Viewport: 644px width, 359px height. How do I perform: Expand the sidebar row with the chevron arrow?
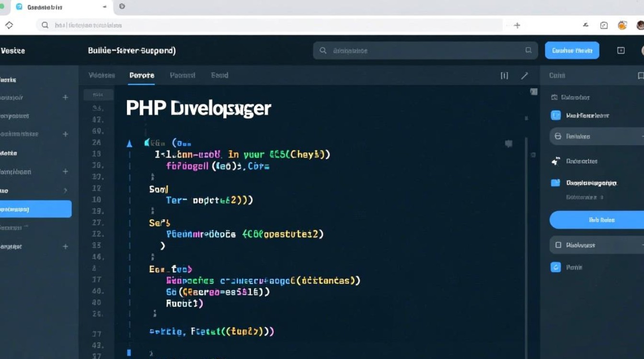(66, 191)
